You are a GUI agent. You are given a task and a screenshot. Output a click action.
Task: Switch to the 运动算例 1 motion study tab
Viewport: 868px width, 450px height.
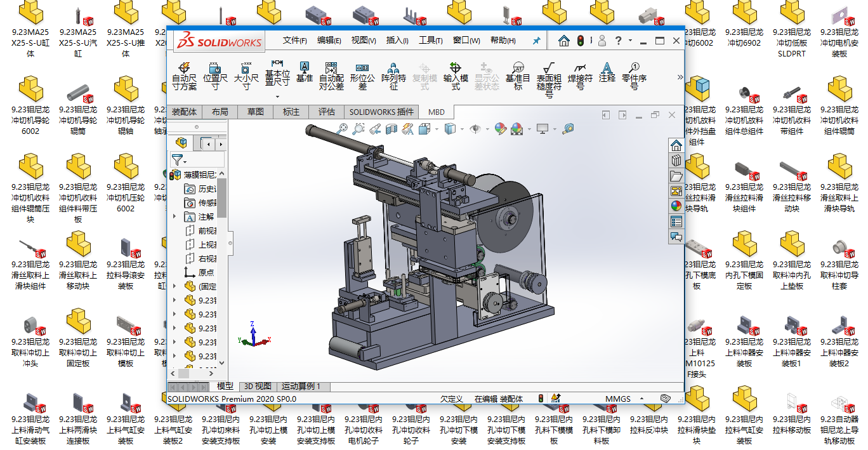(x=301, y=386)
